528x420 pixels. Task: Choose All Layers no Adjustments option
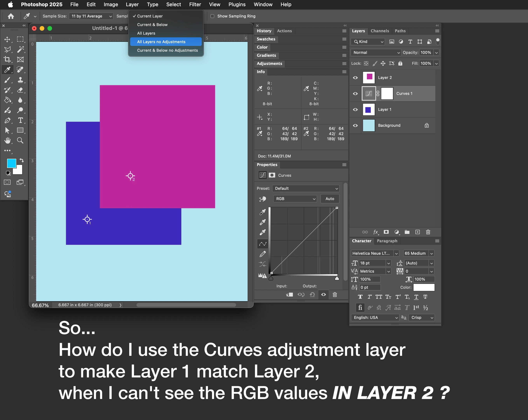tap(161, 42)
